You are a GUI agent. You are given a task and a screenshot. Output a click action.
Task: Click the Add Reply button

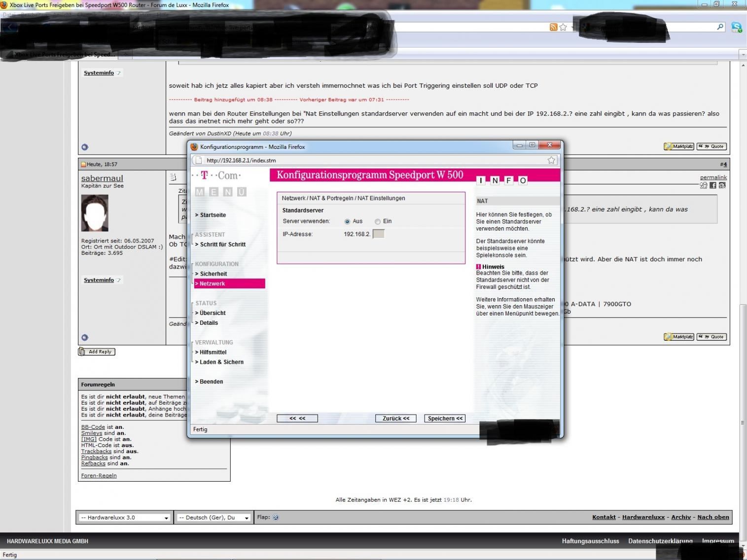coord(97,351)
